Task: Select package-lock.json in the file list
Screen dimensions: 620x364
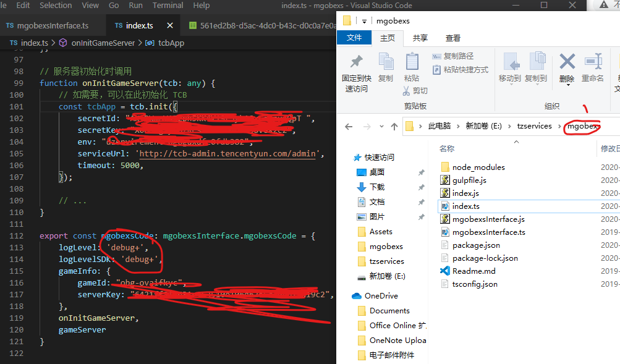Action: tap(485, 258)
